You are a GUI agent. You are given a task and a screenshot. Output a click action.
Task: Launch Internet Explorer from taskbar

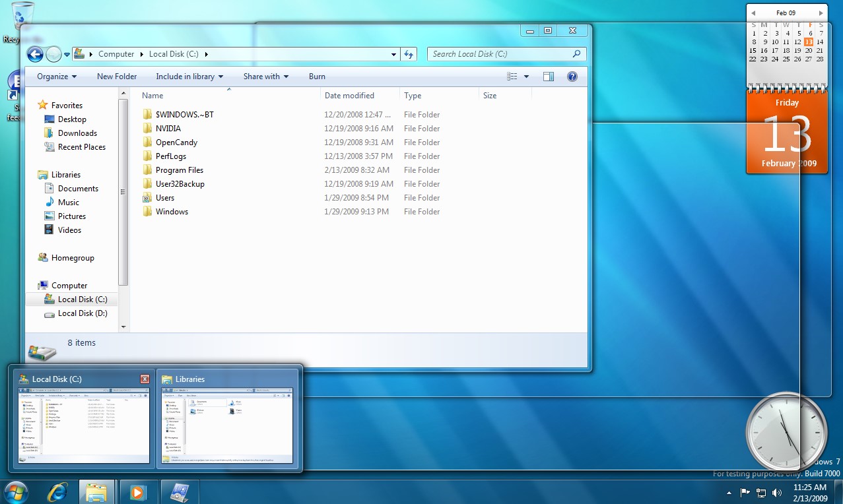[x=59, y=492]
